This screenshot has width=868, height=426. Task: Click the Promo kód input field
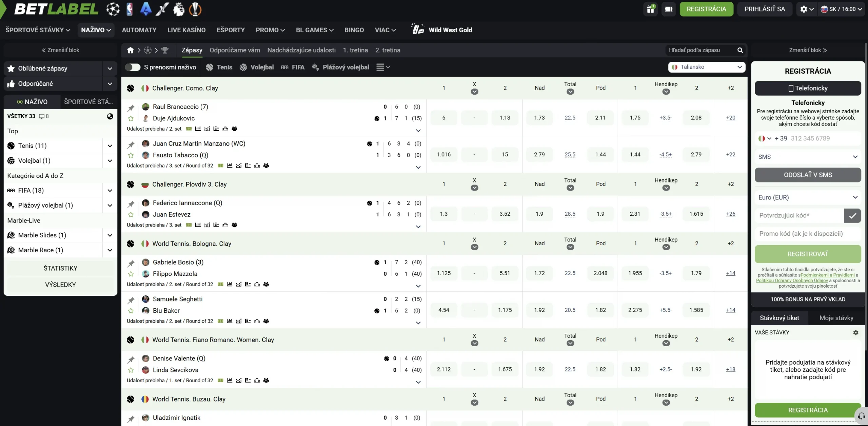808,234
